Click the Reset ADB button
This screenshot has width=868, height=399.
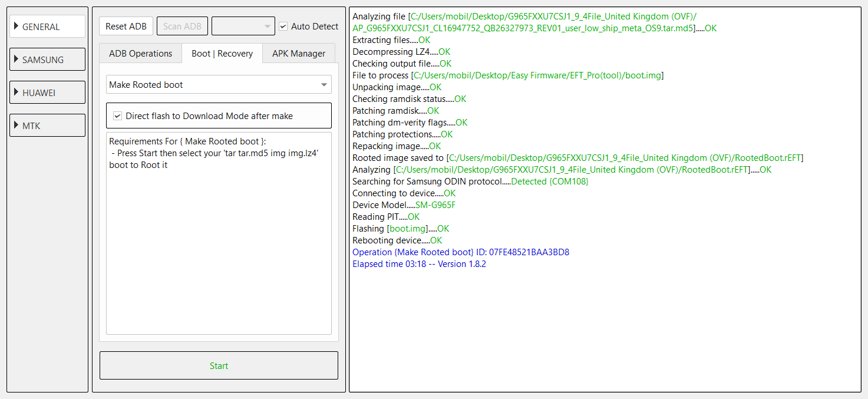click(x=126, y=26)
